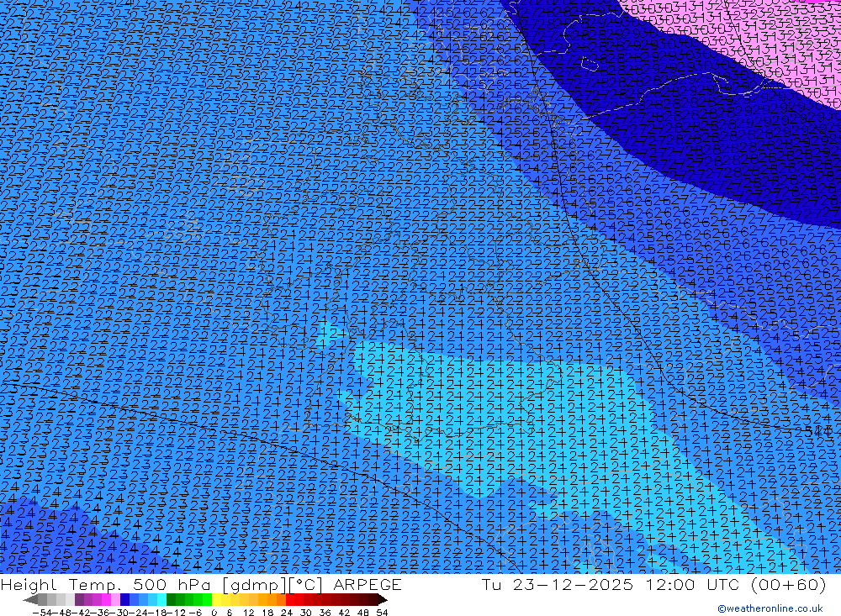Image resolution: width=841 pixels, height=616 pixels.
Task: Click the '54' legend value at the scale end
Action: tap(382, 613)
